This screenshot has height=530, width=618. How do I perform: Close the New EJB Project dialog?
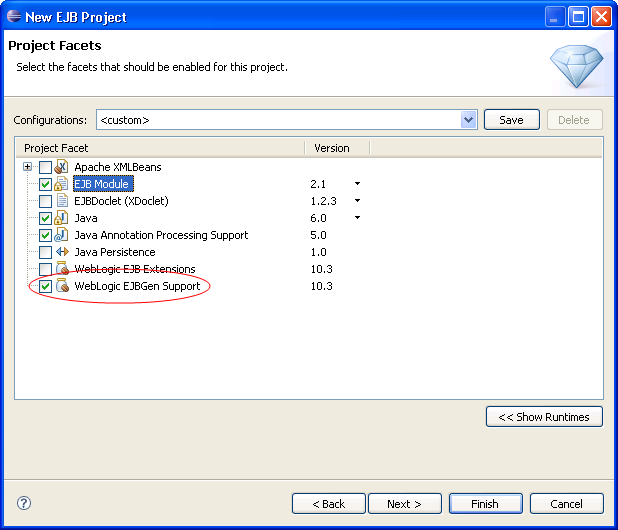tap(601, 17)
